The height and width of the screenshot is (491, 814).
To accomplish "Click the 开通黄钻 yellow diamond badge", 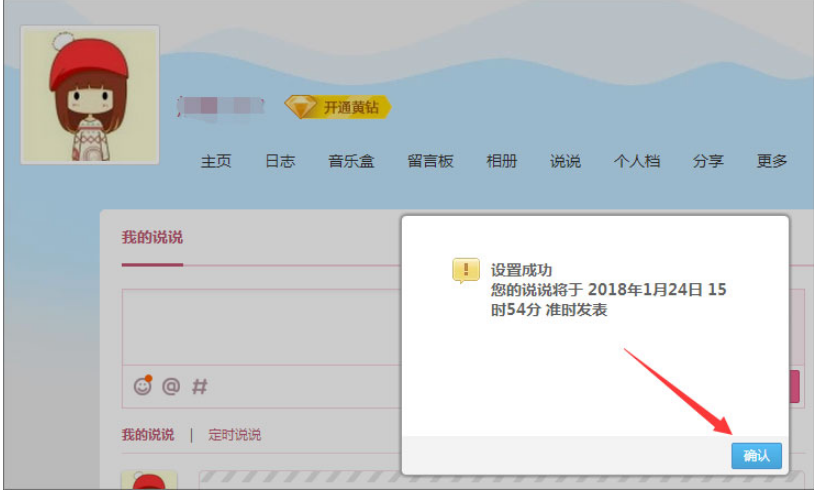I will click(x=337, y=107).
